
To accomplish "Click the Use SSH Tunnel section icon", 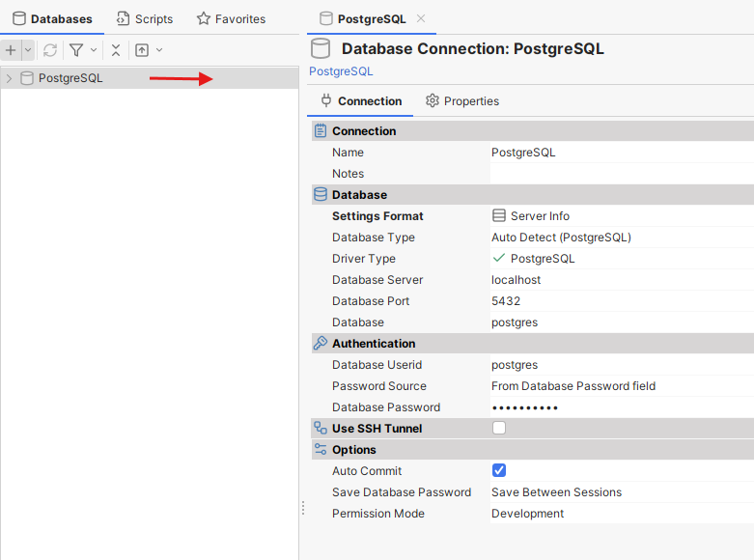I will click(x=321, y=428).
